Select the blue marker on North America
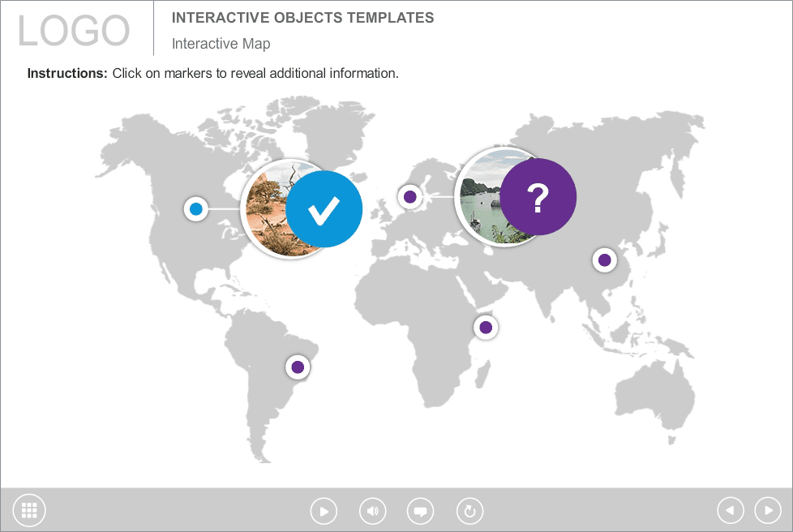 [x=196, y=208]
